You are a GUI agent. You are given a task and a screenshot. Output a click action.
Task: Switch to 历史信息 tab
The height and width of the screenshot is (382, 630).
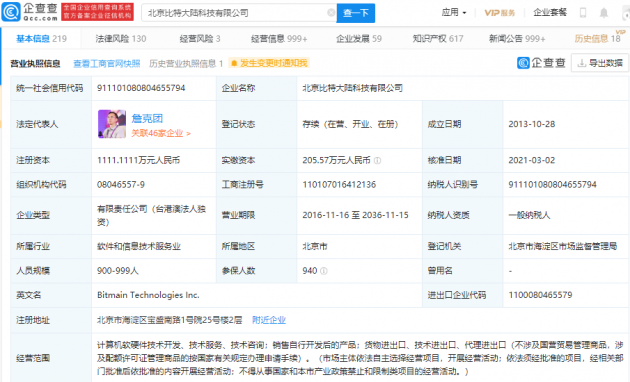597,39
